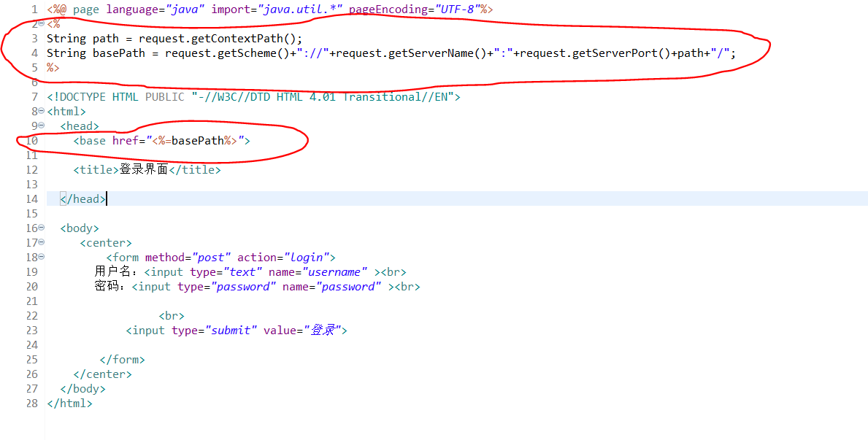Click the title text 登录界面
The image size is (868, 440).
coord(143,170)
